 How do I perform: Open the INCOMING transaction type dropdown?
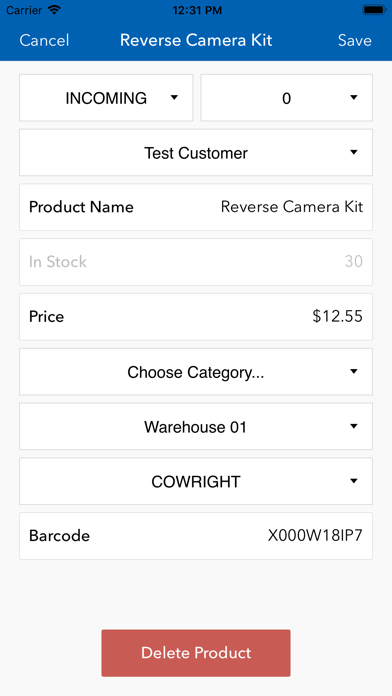click(x=106, y=98)
